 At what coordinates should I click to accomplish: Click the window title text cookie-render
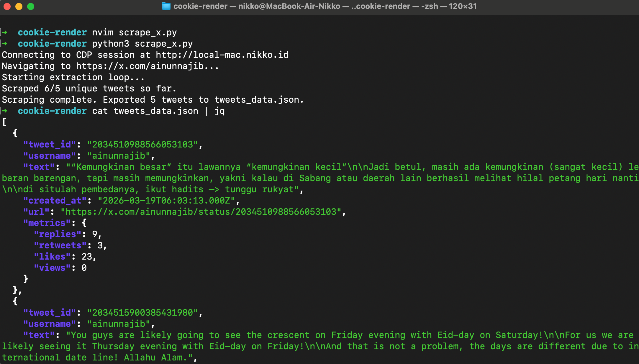click(200, 6)
